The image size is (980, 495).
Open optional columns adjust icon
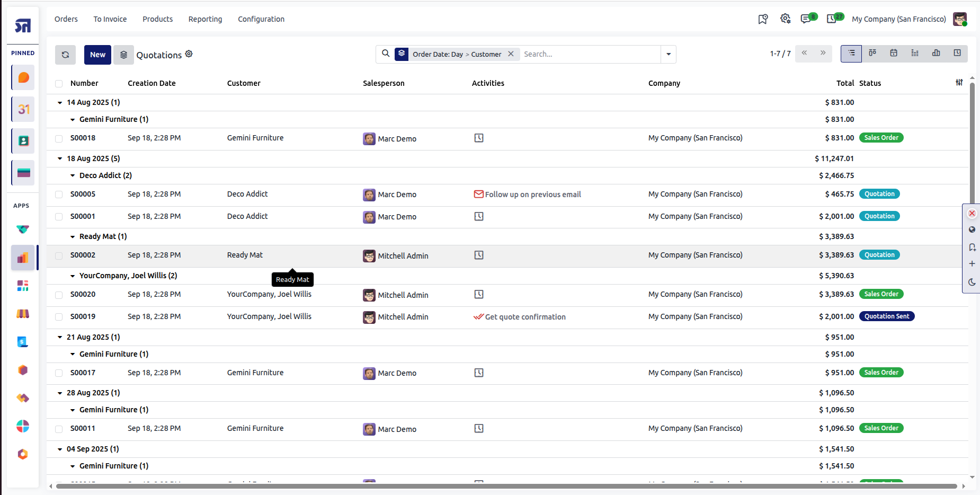pos(959,83)
